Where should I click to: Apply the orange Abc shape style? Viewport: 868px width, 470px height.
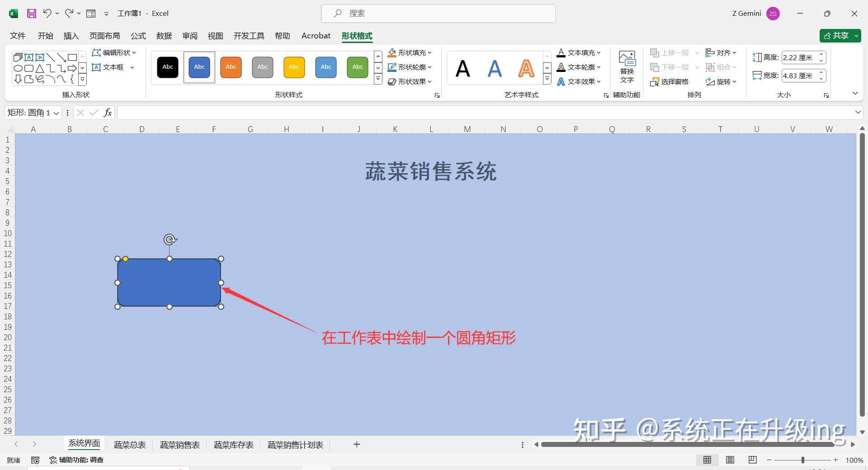click(231, 67)
